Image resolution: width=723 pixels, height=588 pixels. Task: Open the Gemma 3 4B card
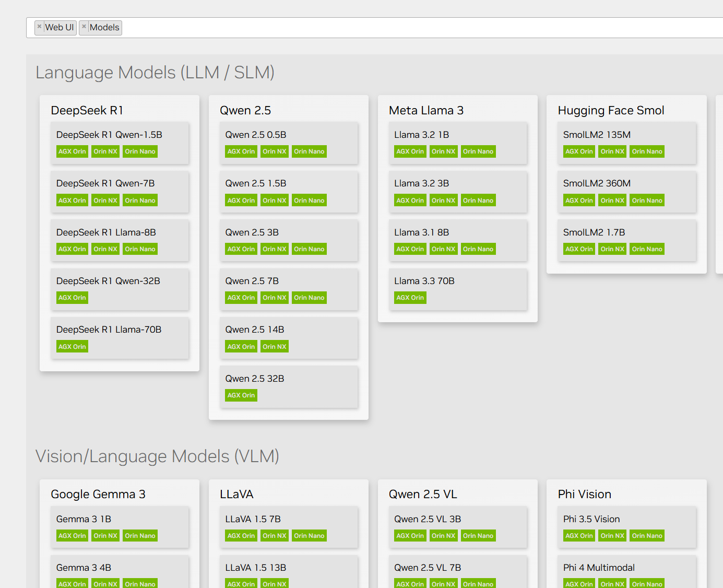pyautogui.click(x=120, y=572)
